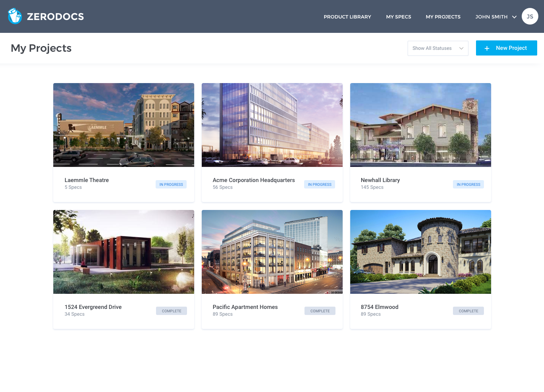Expand the John Smith account chevron
544x392 pixels.
(x=514, y=17)
